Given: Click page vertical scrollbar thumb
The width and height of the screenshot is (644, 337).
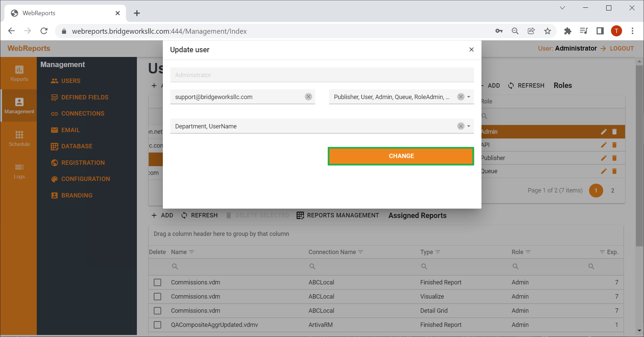Looking at the screenshot, I should pyautogui.click(x=639, y=156).
